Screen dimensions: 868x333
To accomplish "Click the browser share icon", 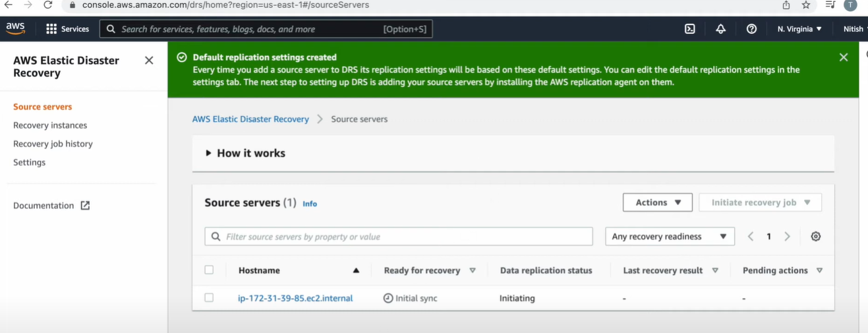I will (786, 5).
